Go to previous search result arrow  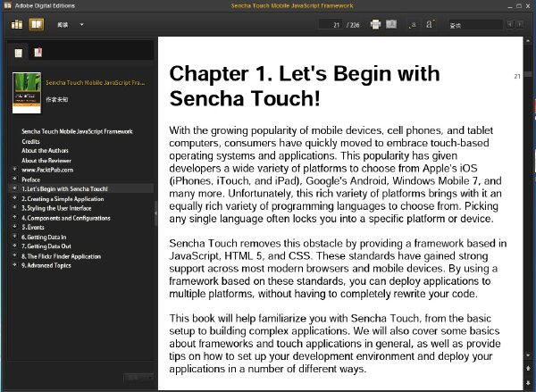pyautogui.click(x=510, y=25)
